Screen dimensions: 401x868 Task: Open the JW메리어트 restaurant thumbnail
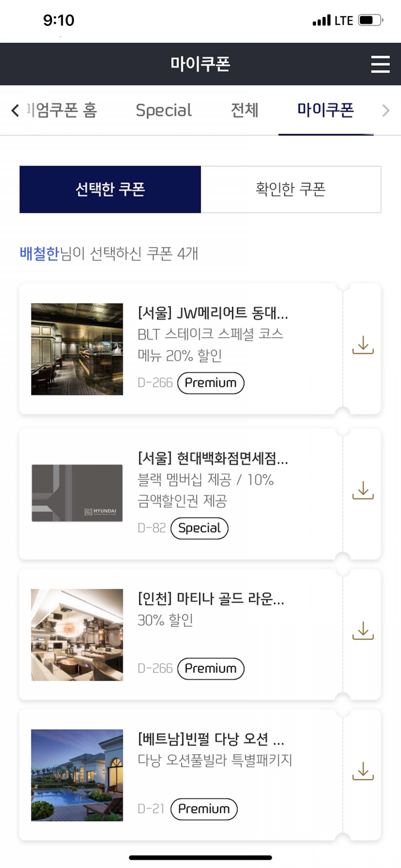77,349
